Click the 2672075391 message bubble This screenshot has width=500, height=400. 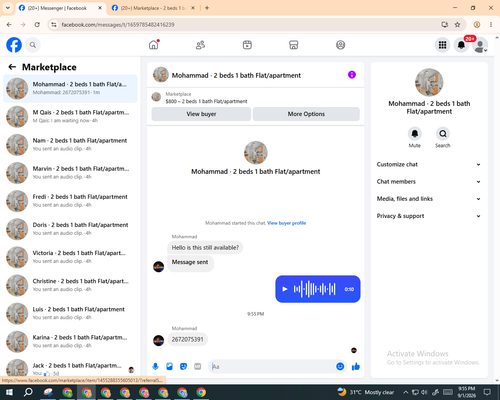[187, 339]
